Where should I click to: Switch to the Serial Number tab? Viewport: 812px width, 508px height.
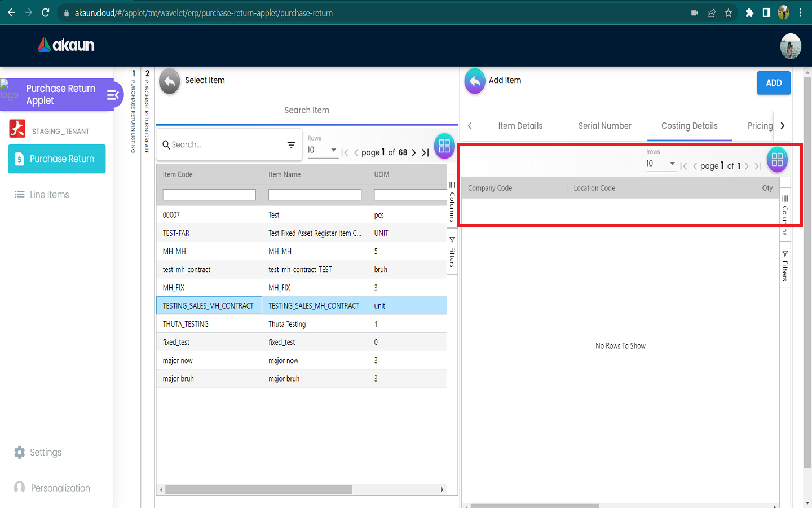point(604,126)
